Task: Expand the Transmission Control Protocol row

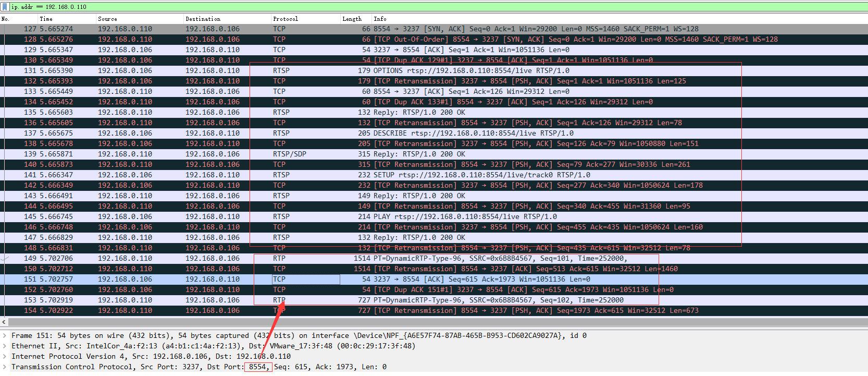Action: pos(5,367)
